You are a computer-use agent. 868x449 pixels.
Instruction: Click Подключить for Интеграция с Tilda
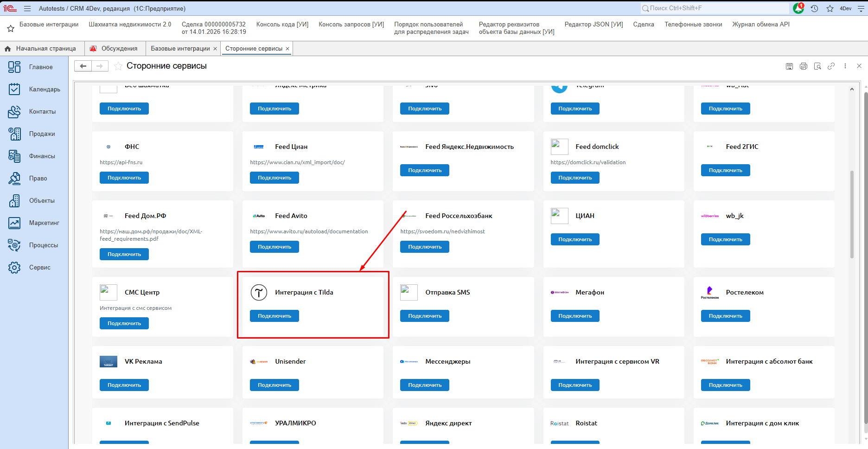pos(274,316)
